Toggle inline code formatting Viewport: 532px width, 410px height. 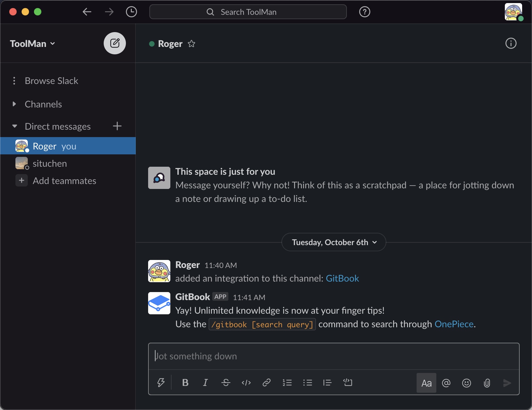(246, 383)
